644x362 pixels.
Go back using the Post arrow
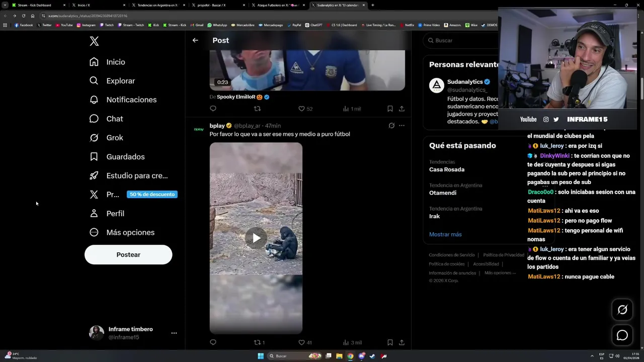(195, 40)
